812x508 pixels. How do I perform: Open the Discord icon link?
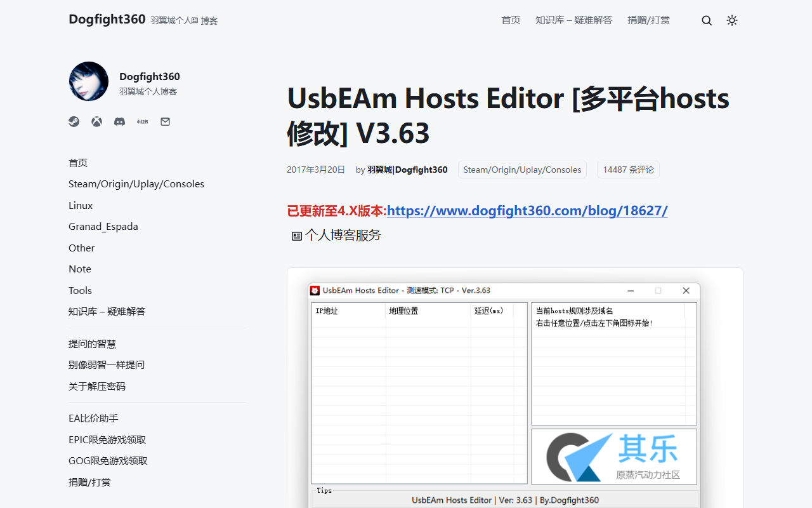(x=119, y=121)
